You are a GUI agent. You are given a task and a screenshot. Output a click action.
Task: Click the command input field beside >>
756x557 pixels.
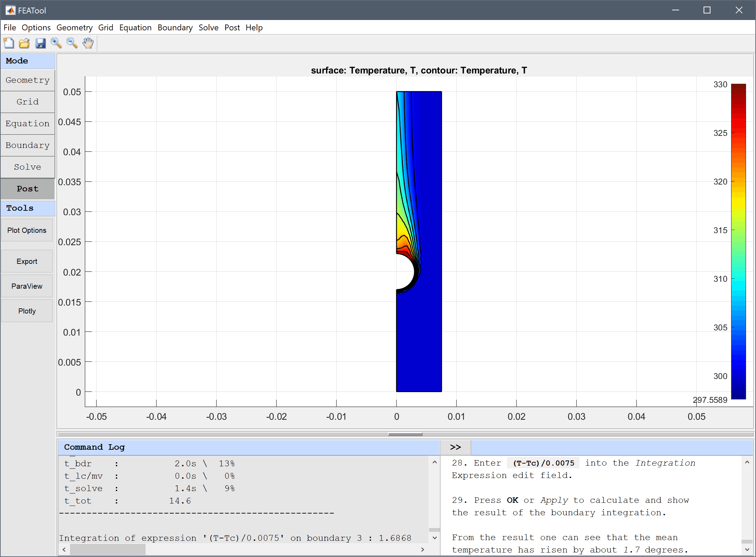pyautogui.click(x=612, y=447)
